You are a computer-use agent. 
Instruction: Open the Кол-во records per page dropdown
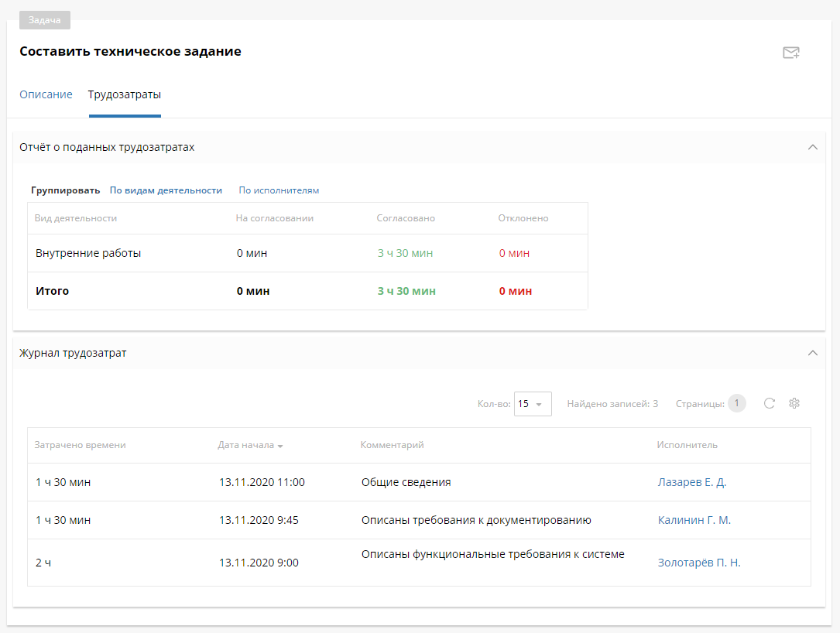click(x=533, y=404)
